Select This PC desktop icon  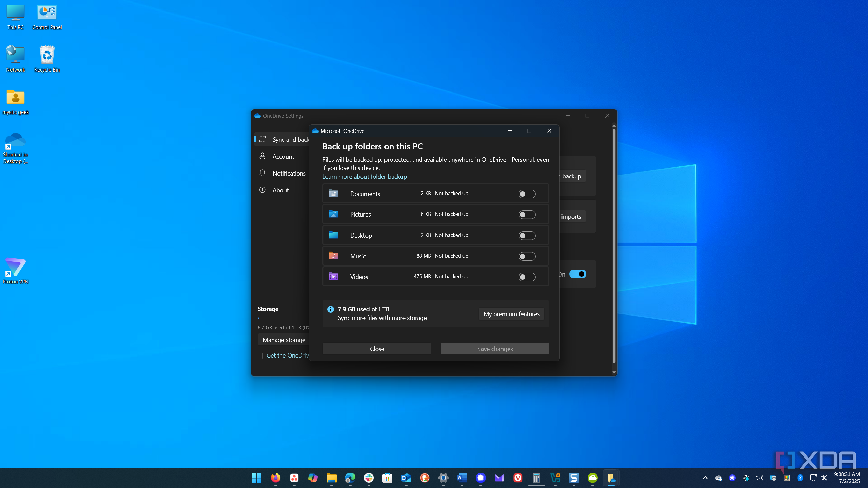(16, 17)
